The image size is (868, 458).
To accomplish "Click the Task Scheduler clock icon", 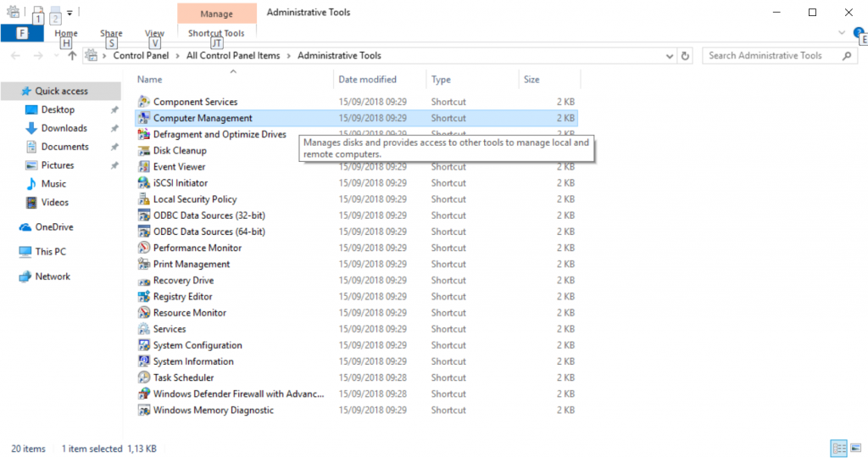I will [x=144, y=377].
